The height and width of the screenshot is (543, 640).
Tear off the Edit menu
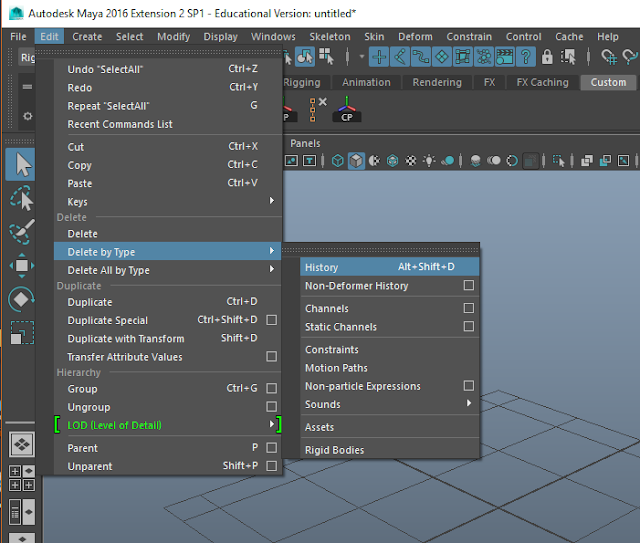tap(159, 53)
